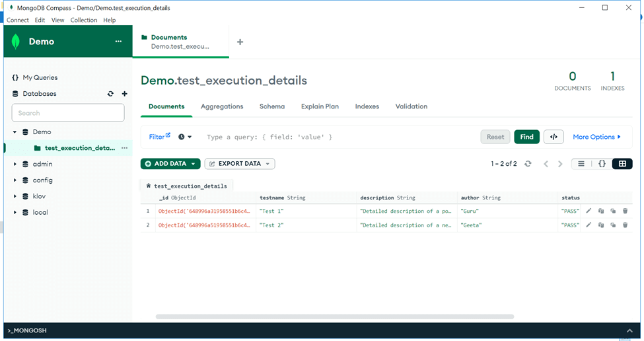The image size is (644, 341).
Task: Open the query code export icon button
Action: point(554,137)
